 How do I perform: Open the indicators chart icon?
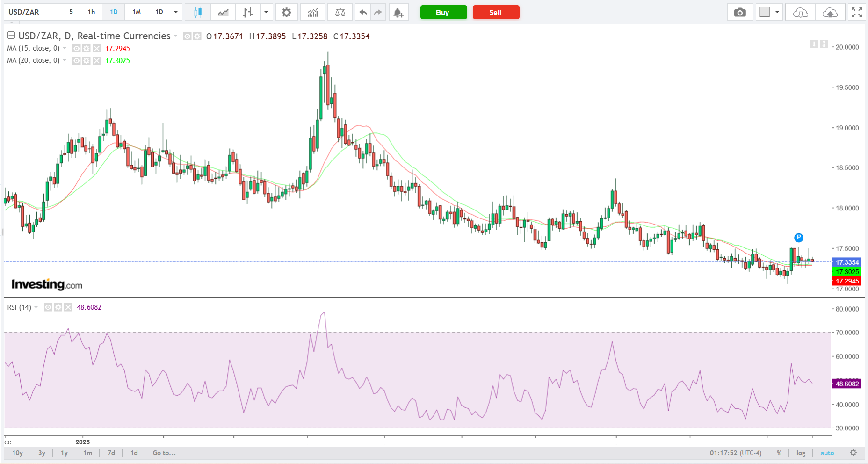point(312,13)
